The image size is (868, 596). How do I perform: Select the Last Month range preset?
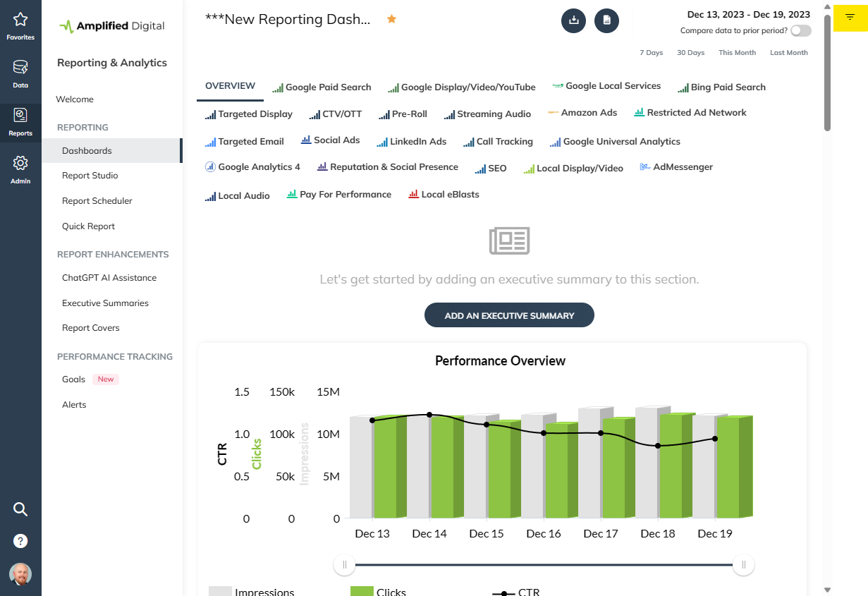788,53
